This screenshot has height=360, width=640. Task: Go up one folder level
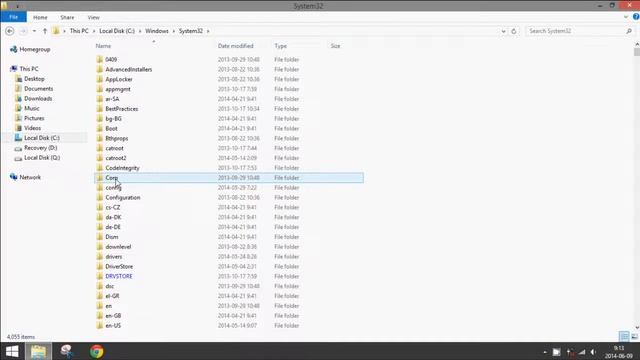click(x=45, y=31)
